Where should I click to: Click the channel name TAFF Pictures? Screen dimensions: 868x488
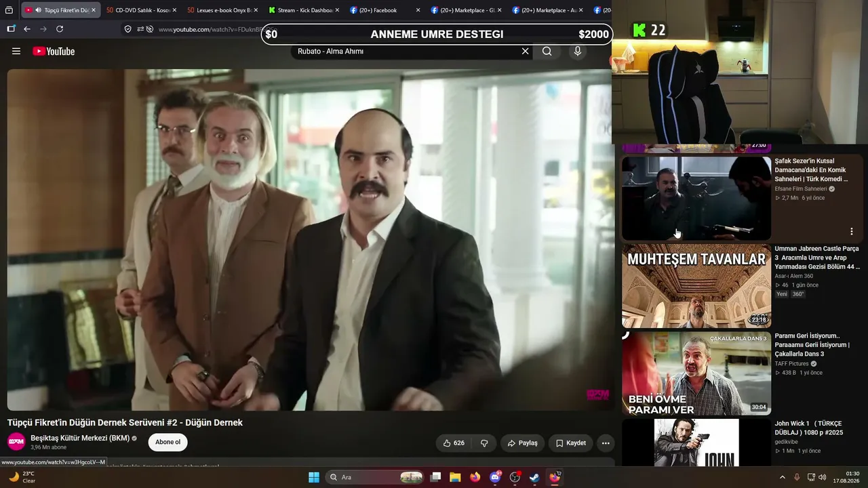click(792, 364)
